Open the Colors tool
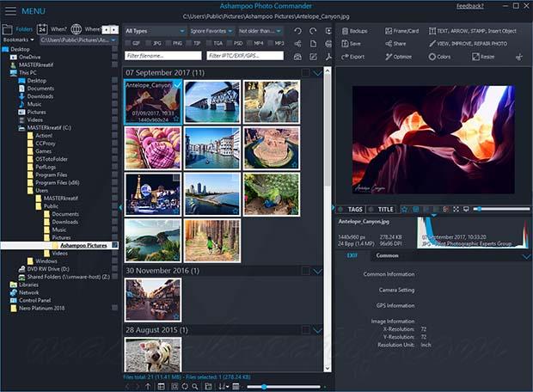 coord(439,57)
